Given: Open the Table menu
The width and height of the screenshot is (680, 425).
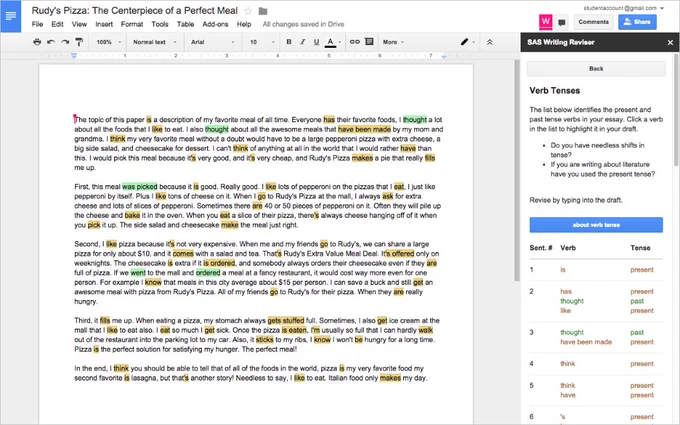Looking at the screenshot, I should click(185, 24).
